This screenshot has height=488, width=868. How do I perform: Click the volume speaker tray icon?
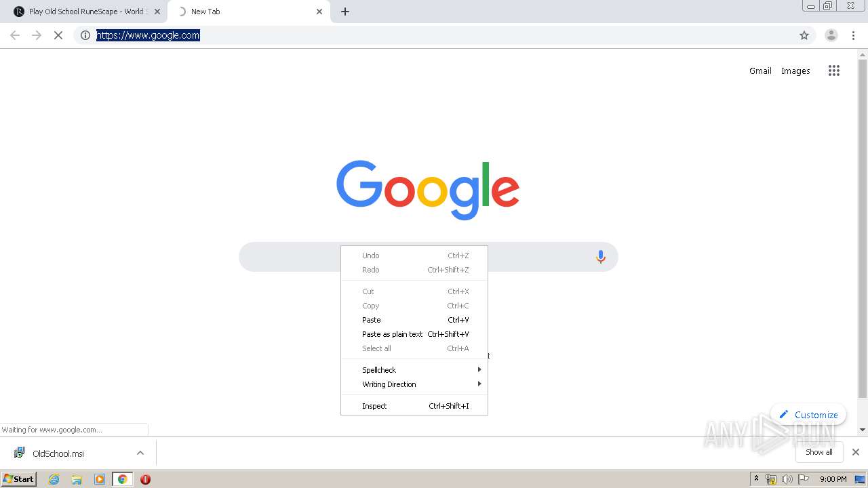point(787,479)
